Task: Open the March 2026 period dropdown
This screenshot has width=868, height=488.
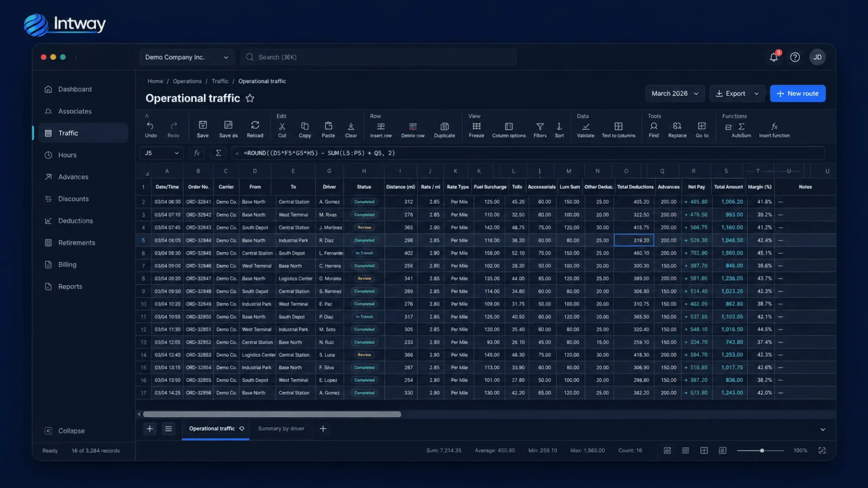Action: [675, 93]
